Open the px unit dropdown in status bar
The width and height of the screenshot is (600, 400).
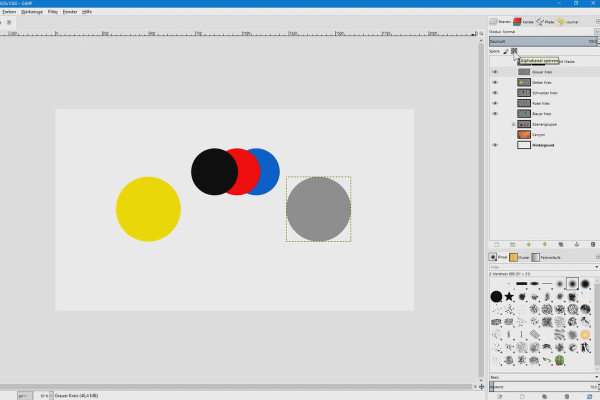[x=24, y=396]
